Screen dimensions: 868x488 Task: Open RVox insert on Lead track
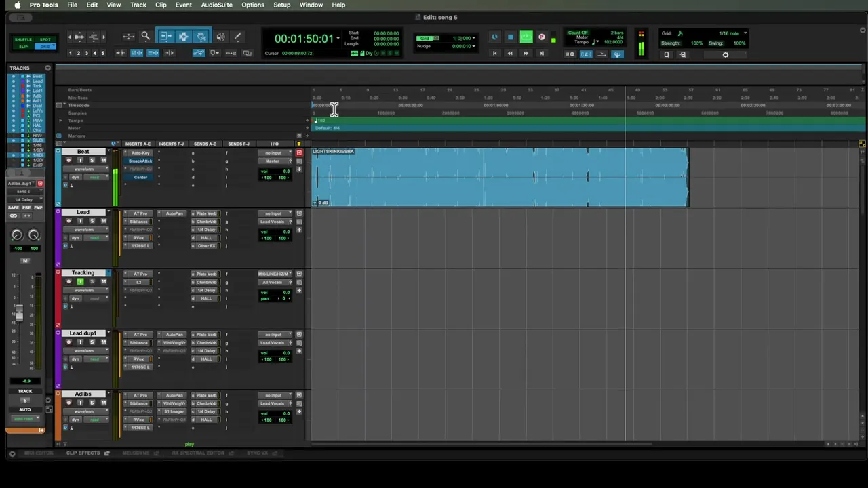(x=138, y=238)
